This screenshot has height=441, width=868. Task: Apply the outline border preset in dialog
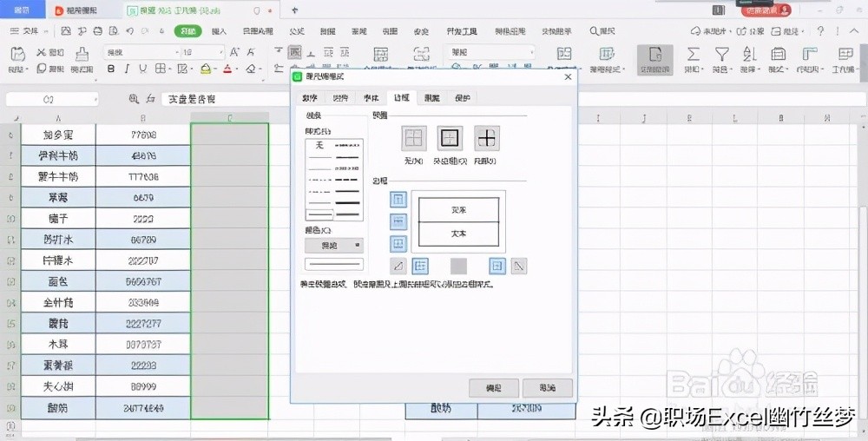[450, 138]
